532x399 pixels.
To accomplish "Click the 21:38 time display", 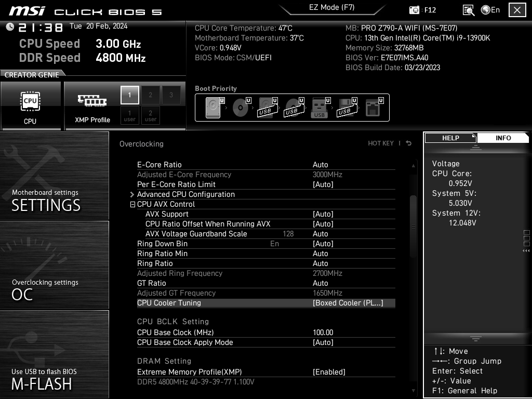I will (x=41, y=27).
